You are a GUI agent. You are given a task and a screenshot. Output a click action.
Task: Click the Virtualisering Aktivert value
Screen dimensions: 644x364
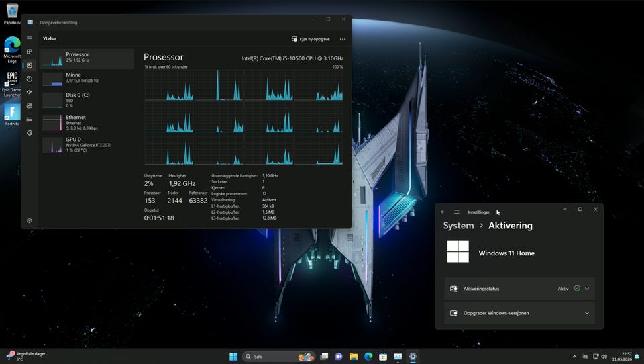(x=270, y=200)
